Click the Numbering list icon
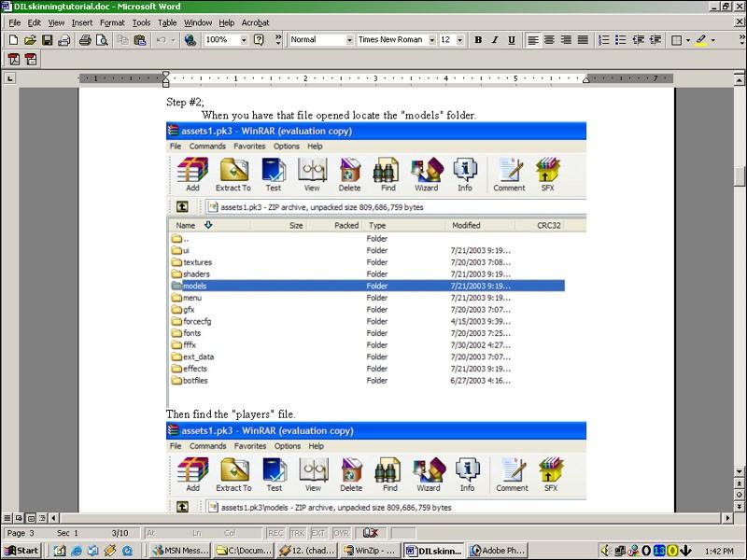 tap(603, 40)
